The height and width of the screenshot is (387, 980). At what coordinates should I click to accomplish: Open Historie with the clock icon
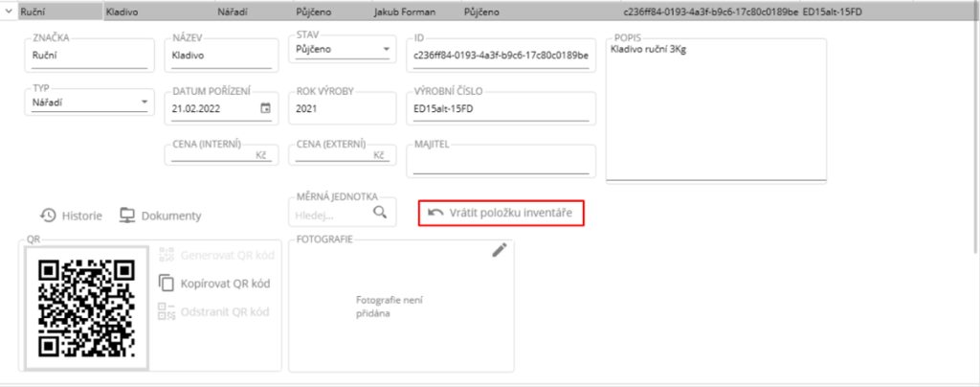(47, 216)
